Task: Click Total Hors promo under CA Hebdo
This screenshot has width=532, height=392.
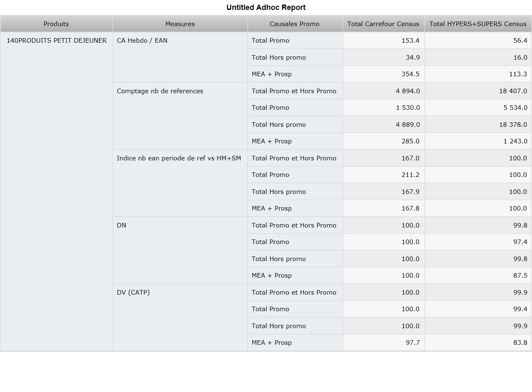Action: point(295,57)
